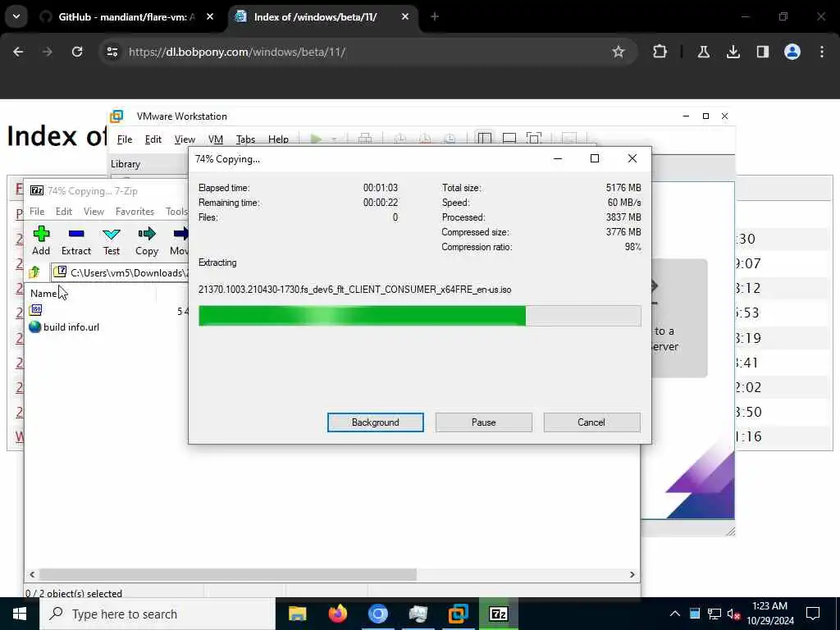Open 7-Zip Favorites menu

[135, 212]
